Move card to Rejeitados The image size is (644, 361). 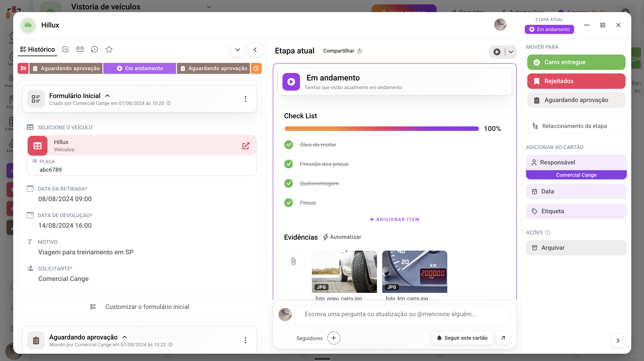[x=576, y=81]
